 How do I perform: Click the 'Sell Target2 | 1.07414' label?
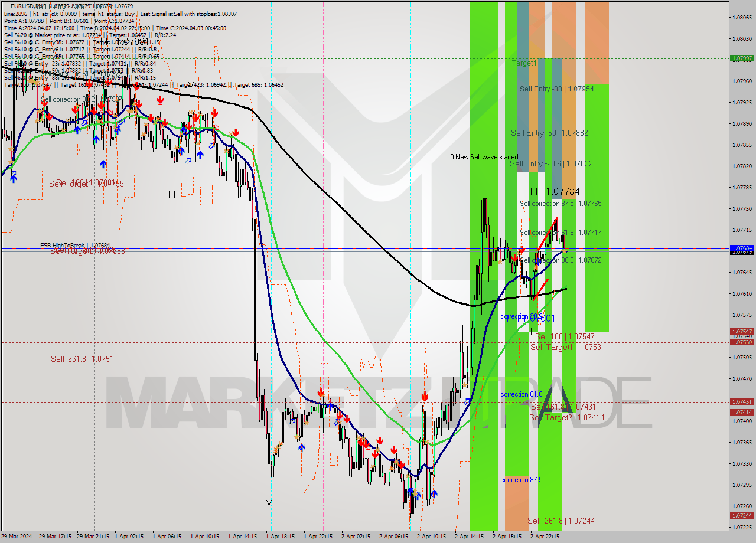point(566,417)
